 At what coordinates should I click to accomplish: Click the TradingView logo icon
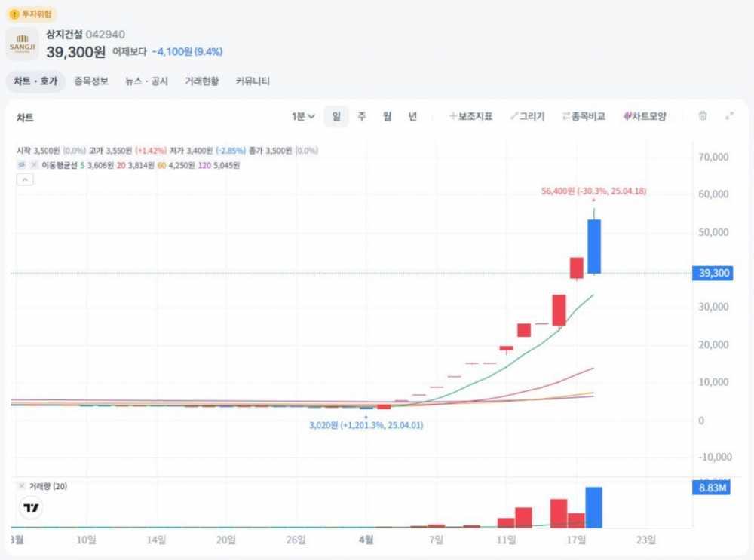(31, 509)
